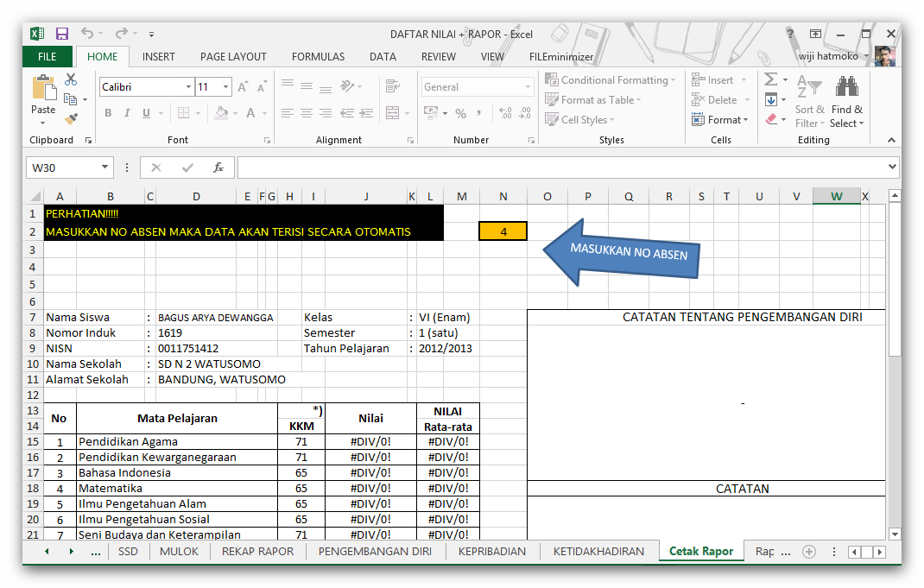This screenshot has height=588, width=924.
Task: Apply Fill Color bucket icon
Action: [221, 112]
